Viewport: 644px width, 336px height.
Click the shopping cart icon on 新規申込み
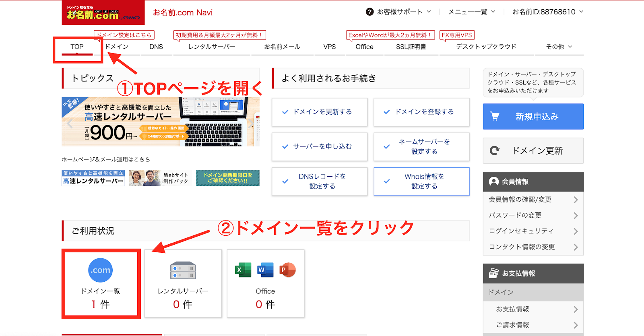click(x=495, y=116)
